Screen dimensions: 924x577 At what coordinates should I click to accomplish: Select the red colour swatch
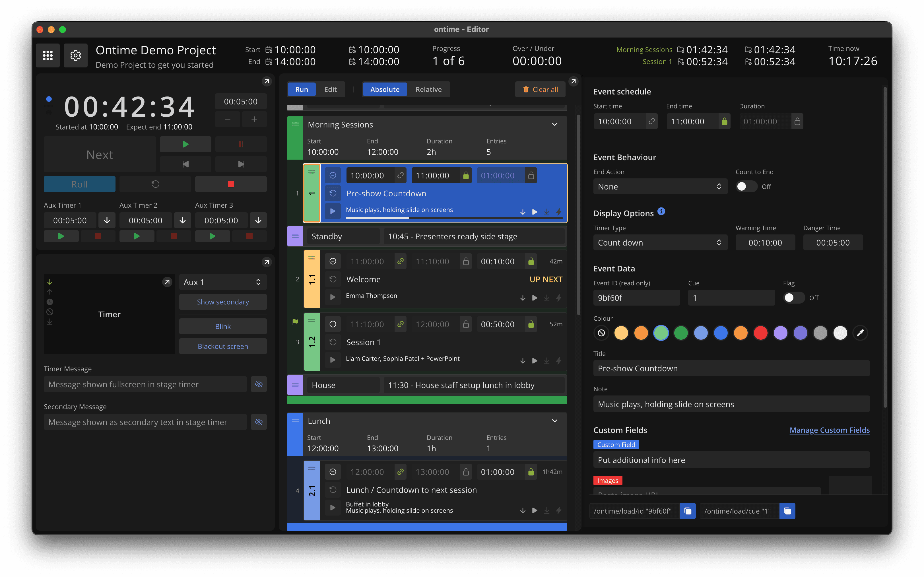point(761,333)
